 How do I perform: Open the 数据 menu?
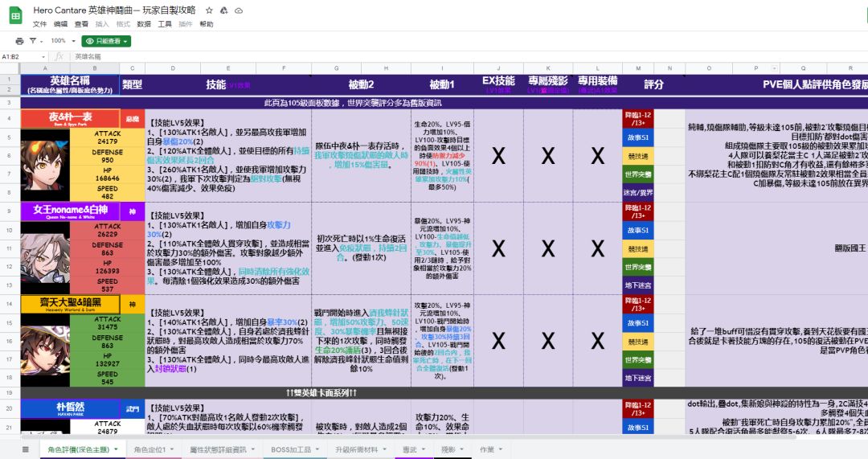pos(144,24)
